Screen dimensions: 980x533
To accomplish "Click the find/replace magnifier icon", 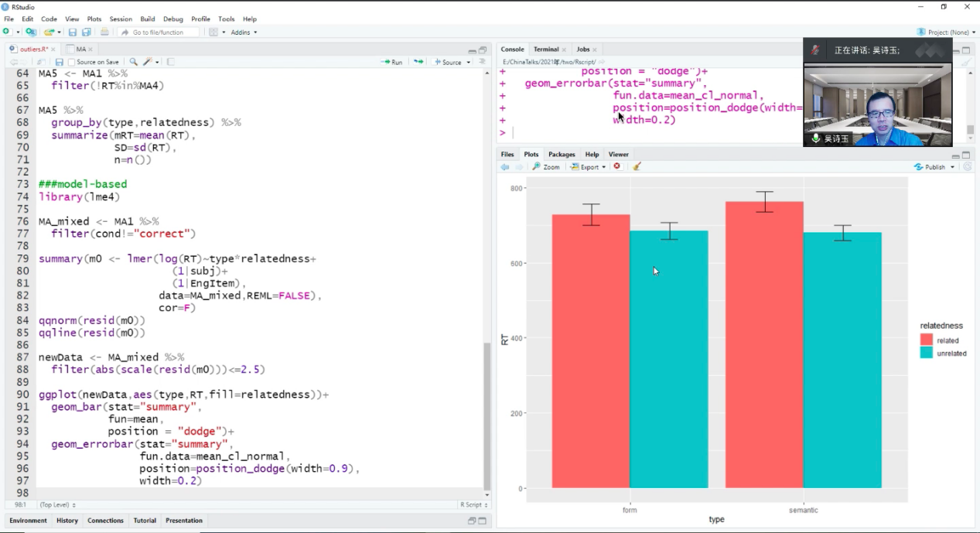I will click(133, 62).
